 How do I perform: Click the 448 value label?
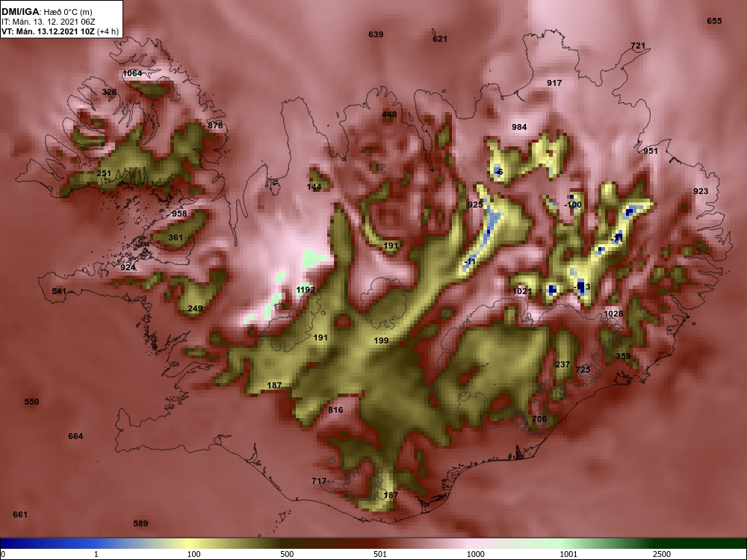[389, 114]
